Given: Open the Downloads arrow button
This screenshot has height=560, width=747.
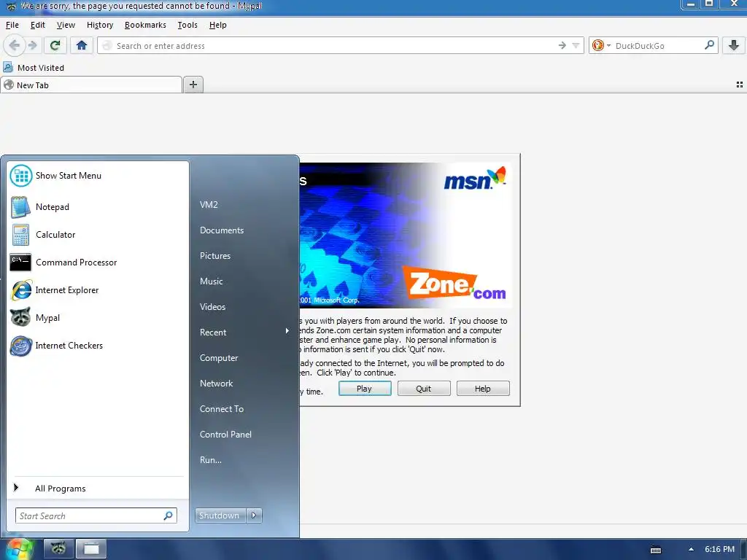Looking at the screenshot, I should pyautogui.click(x=734, y=46).
